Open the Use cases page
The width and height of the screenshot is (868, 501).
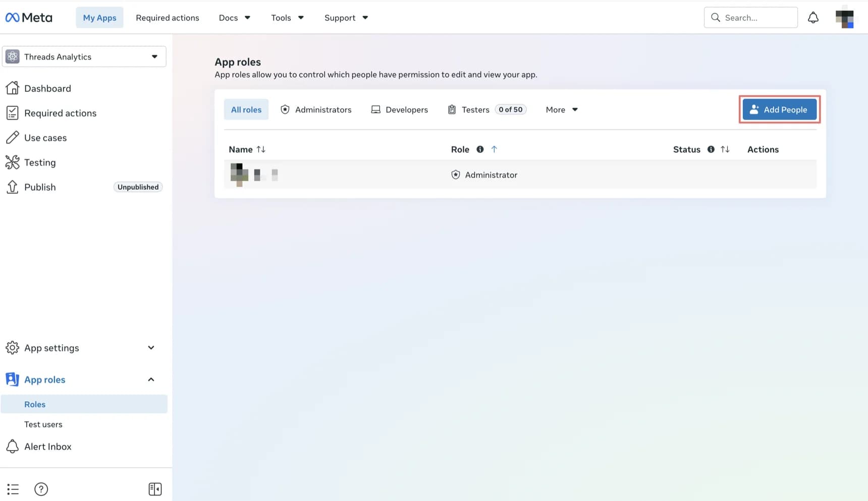click(x=45, y=138)
